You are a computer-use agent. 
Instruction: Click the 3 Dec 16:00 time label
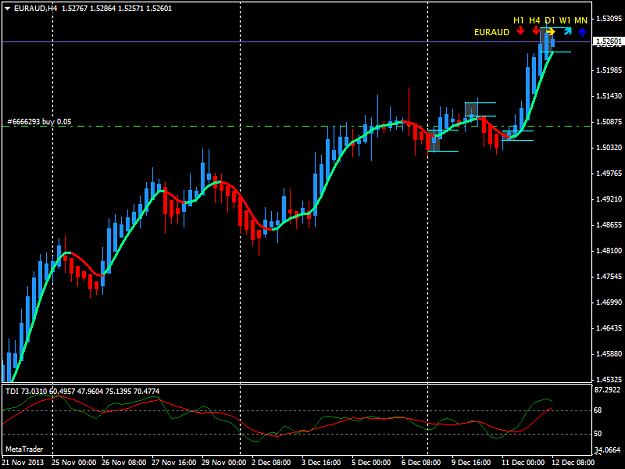[x=321, y=463]
